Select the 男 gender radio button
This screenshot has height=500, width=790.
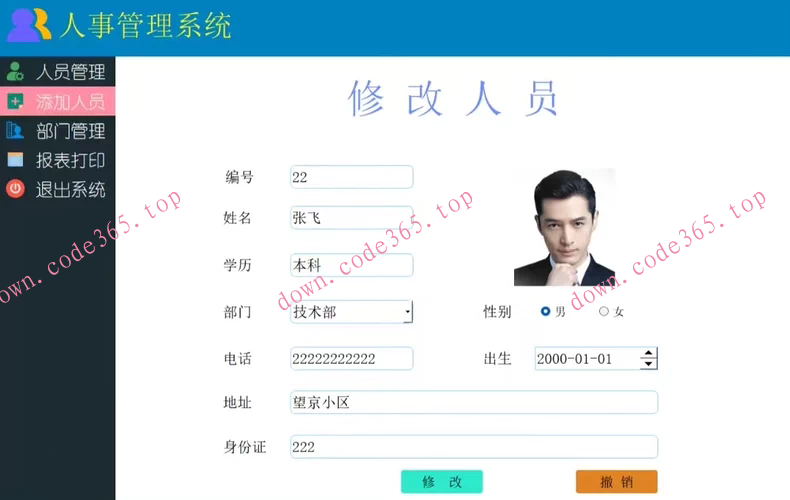point(545,311)
